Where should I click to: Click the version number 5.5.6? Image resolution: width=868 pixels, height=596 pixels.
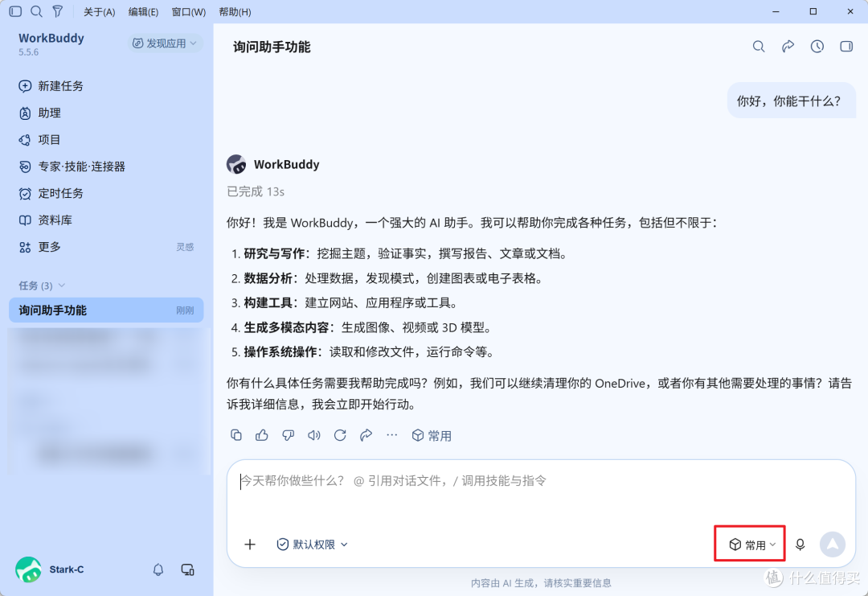tap(28, 52)
